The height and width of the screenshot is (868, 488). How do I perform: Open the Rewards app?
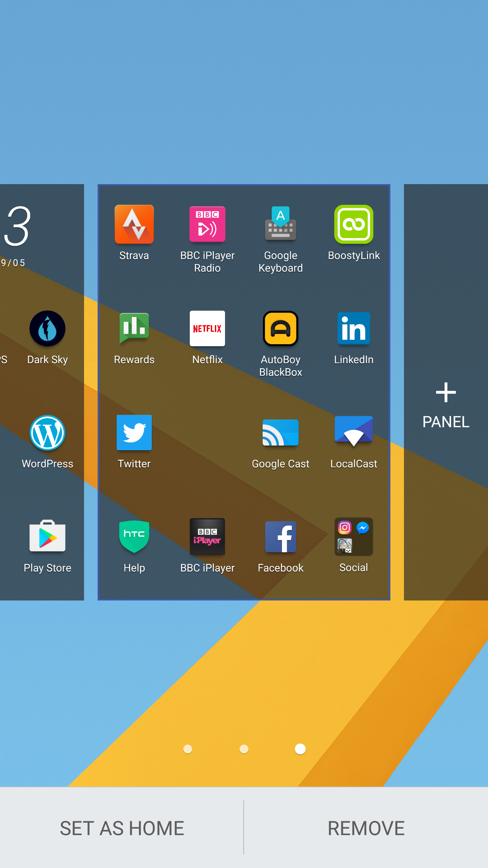point(134,328)
